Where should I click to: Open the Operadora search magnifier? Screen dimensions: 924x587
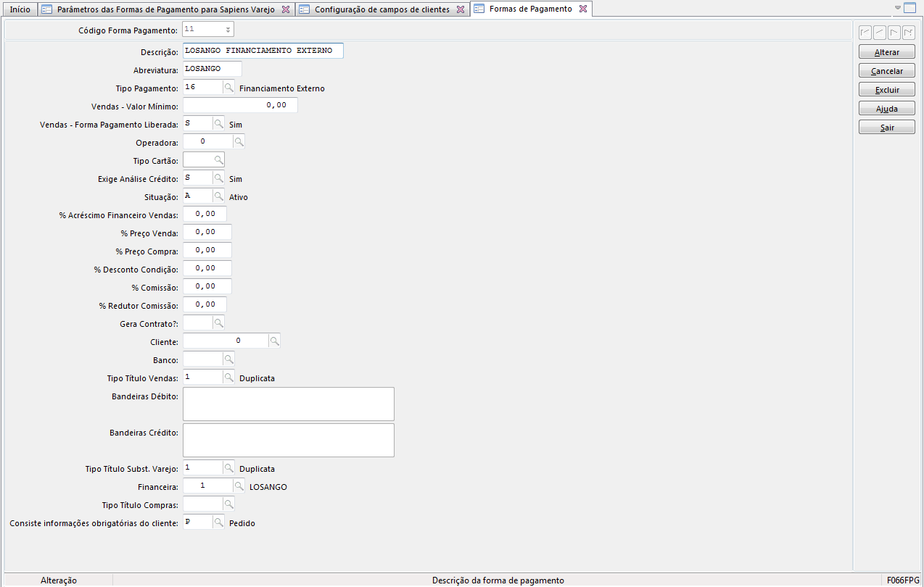coord(239,142)
